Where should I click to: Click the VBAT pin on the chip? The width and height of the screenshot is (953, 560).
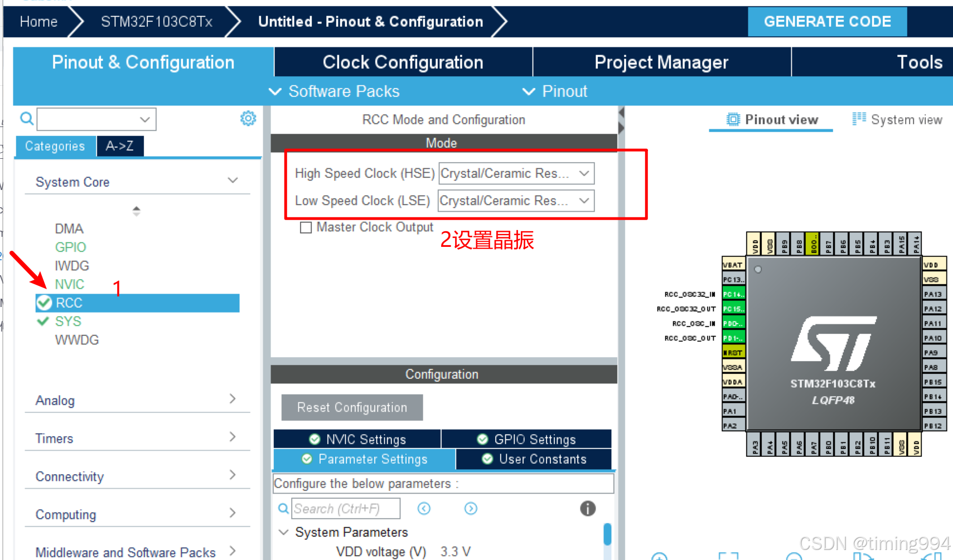pos(733,265)
